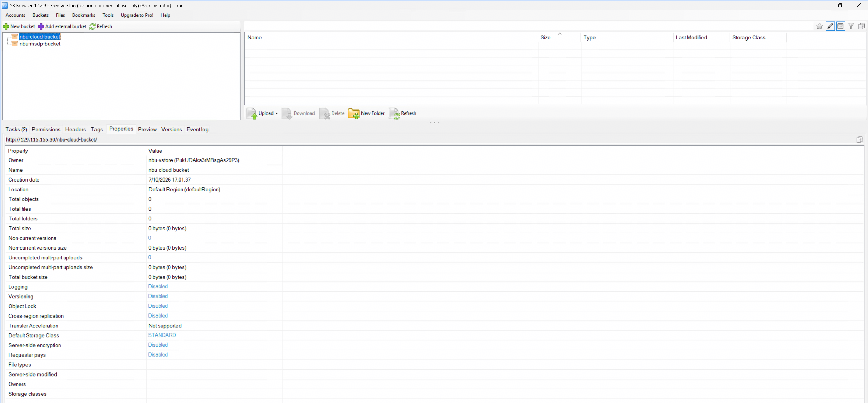
Task: Sort files by the Type column
Action: point(627,38)
